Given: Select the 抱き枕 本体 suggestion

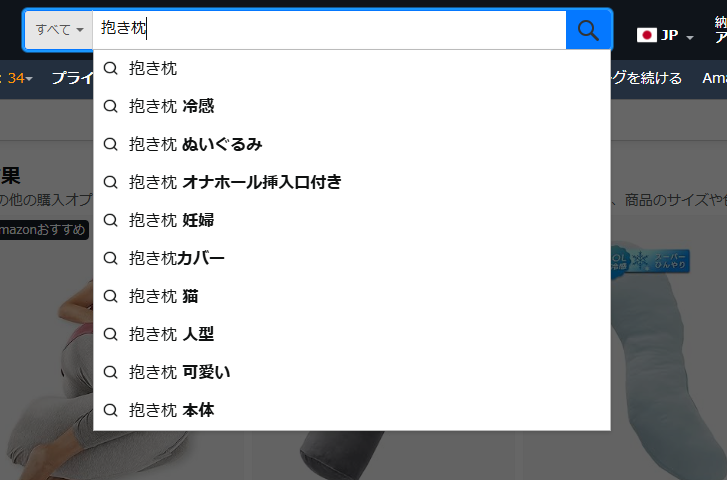Looking at the screenshot, I should (x=351, y=410).
